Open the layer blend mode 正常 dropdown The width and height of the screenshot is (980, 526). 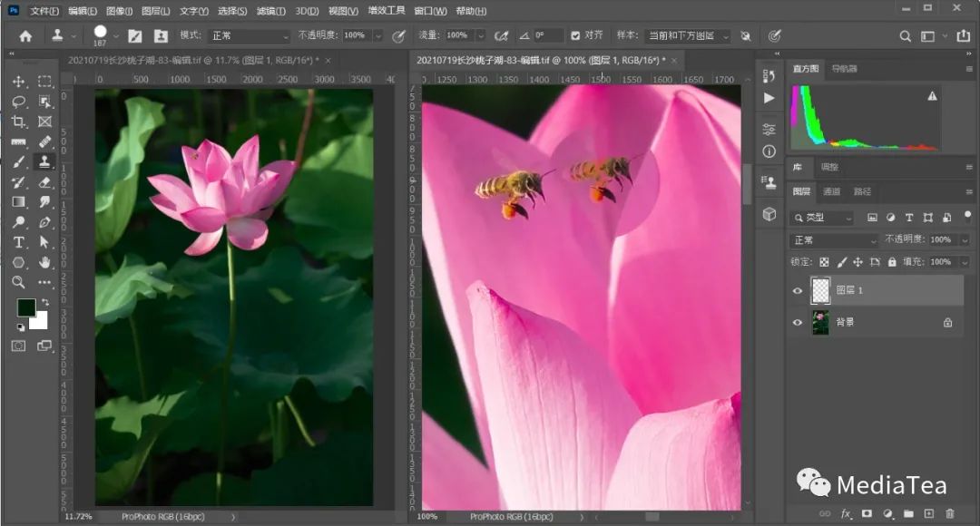pos(835,240)
